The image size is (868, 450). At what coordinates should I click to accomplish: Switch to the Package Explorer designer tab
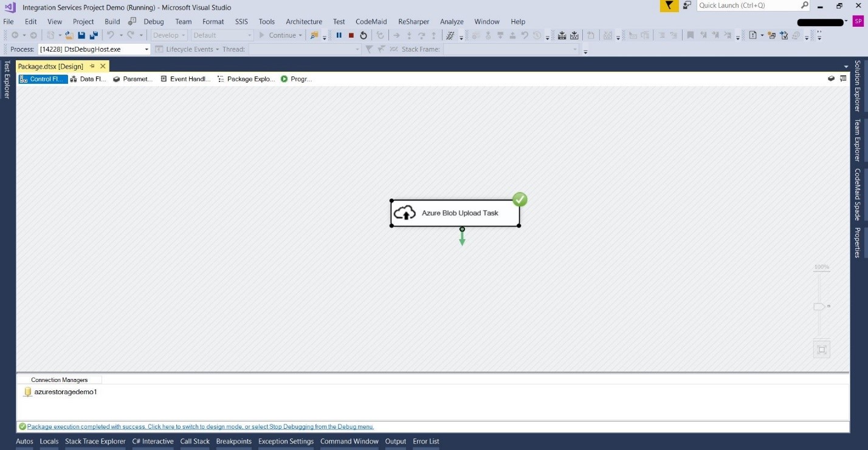(x=246, y=79)
